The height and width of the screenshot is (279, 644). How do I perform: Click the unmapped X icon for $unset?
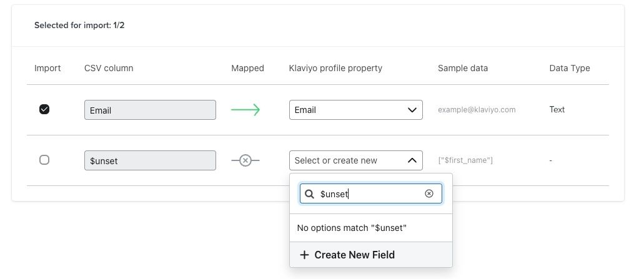[245, 160]
